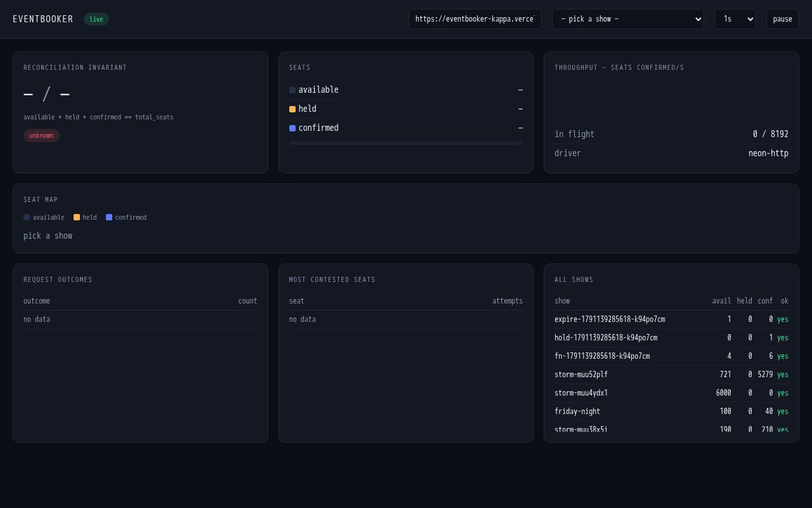Image resolution: width=812 pixels, height=508 pixels.
Task: Click the 'in flight' value 0 / 8192
Action: coord(770,134)
